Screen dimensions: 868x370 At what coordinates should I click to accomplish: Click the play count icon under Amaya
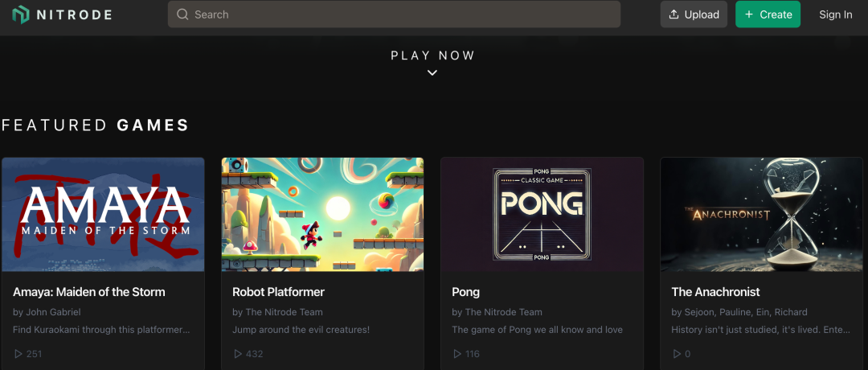[x=18, y=354]
